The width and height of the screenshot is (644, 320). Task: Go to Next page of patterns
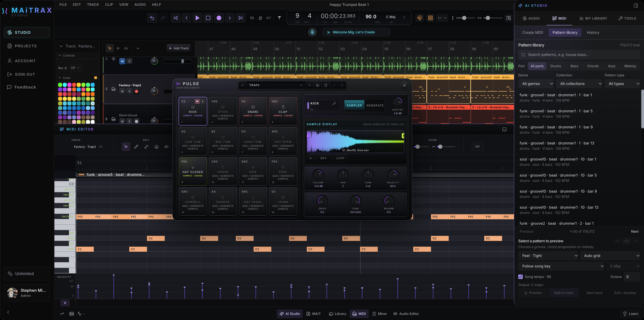tap(635, 231)
